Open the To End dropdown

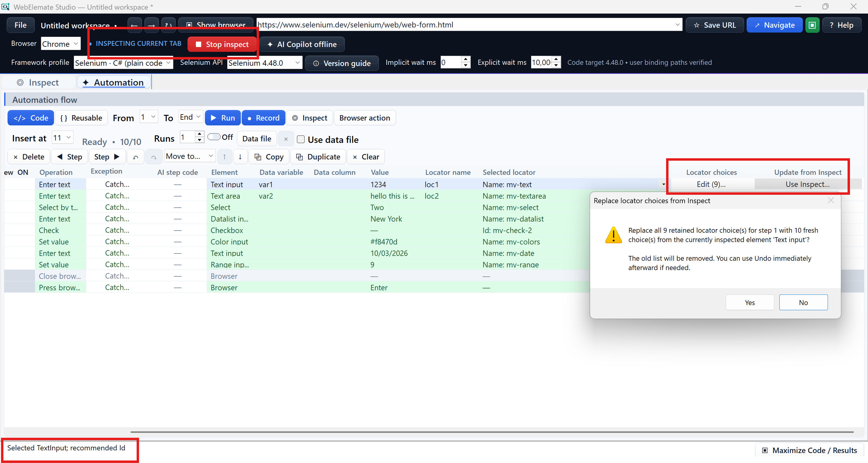pos(191,117)
